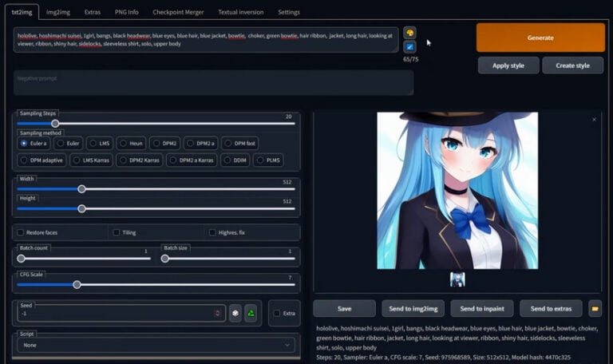Tick the Extra seed checkbox
613x364 pixels.
click(x=277, y=313)
